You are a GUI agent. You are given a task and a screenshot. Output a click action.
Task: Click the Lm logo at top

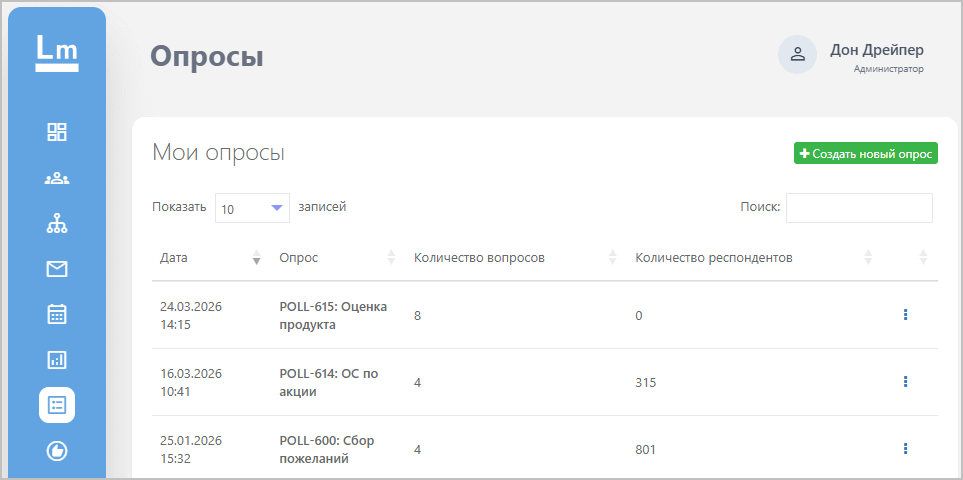point(57,52)
